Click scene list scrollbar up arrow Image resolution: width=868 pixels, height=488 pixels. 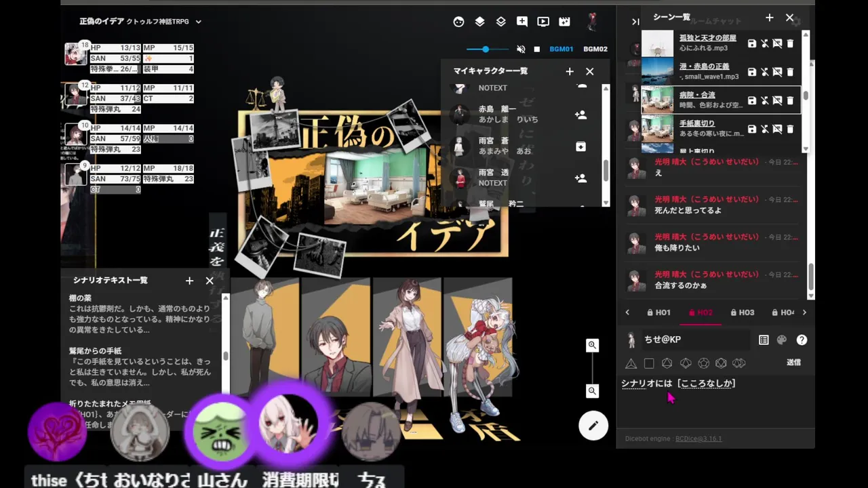point(806,34)
